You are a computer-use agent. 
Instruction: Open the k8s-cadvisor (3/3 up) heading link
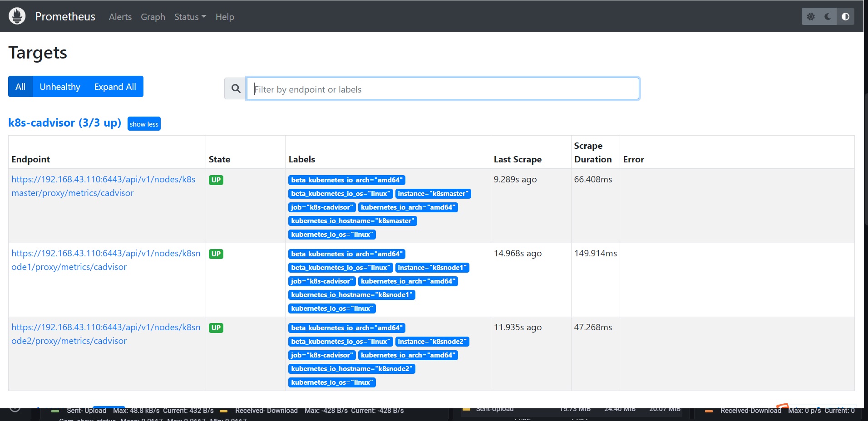(65, 122)
